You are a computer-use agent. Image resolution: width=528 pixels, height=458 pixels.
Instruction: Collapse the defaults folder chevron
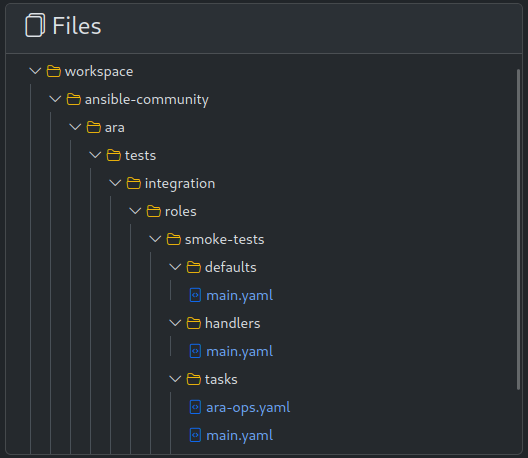(175, 267)
